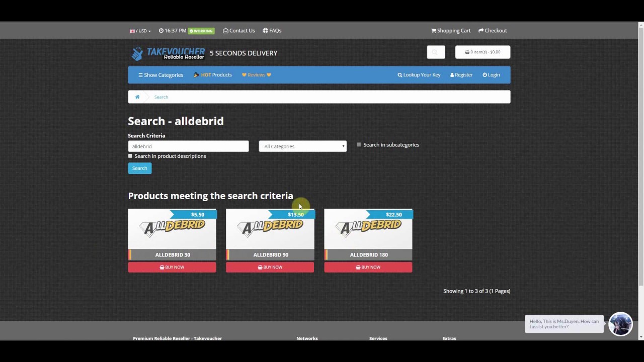This screenshot has width=644, height=362.
Task: Click Lookup Your Key
Action: pyautogui.click(x=419, y=75)
